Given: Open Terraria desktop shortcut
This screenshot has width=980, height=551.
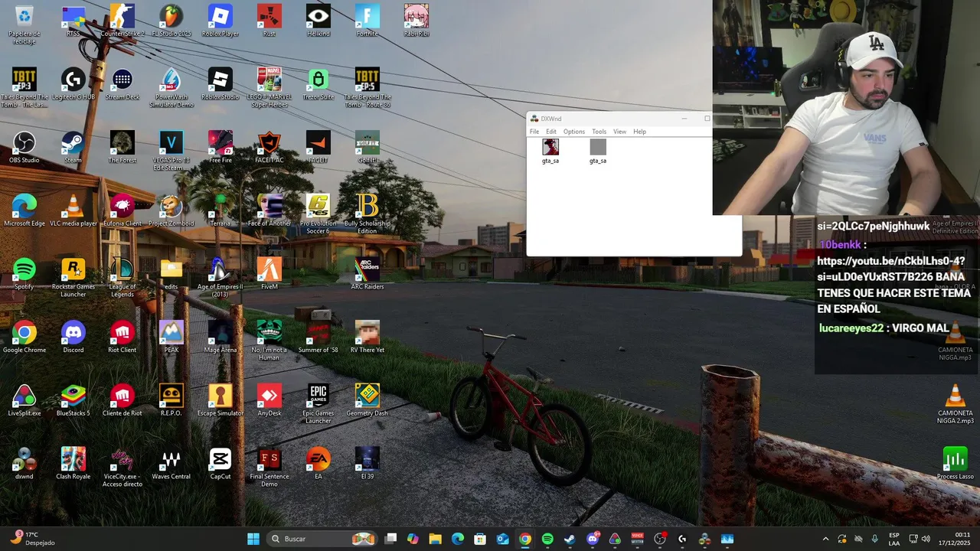Looking at the screenshot, I should tap(220, 210).
